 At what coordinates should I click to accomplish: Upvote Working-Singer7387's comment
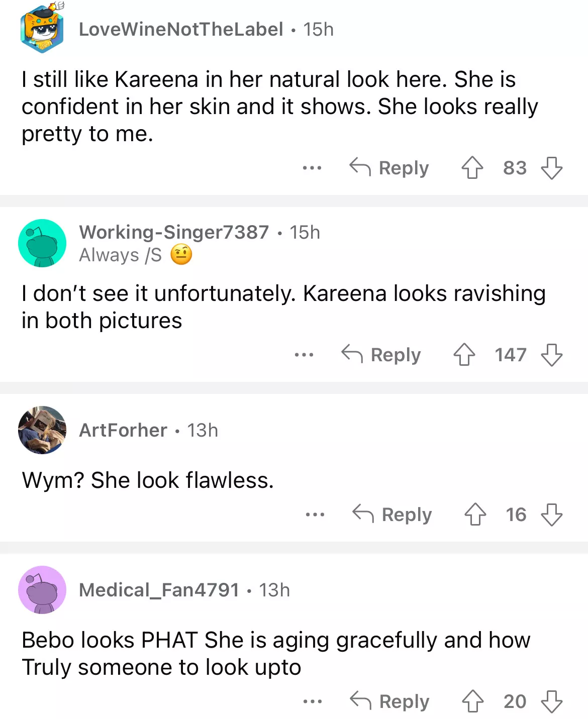[x=464, y=355]
